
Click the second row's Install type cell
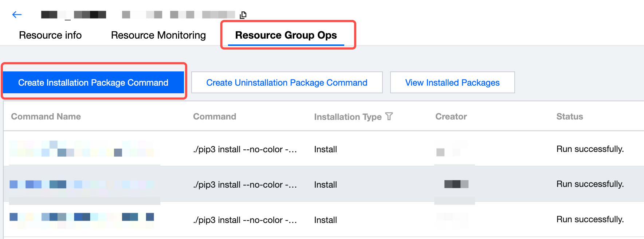325,185
